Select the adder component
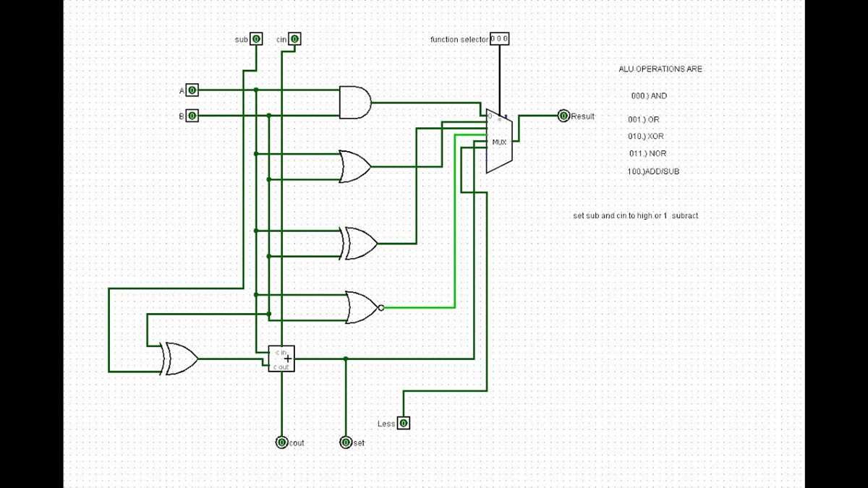868x488 pixels. coord(281,359)
